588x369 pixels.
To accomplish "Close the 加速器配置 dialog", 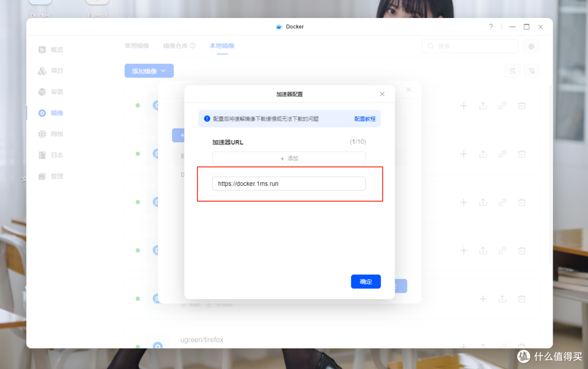I will click(x=382, y=94).
